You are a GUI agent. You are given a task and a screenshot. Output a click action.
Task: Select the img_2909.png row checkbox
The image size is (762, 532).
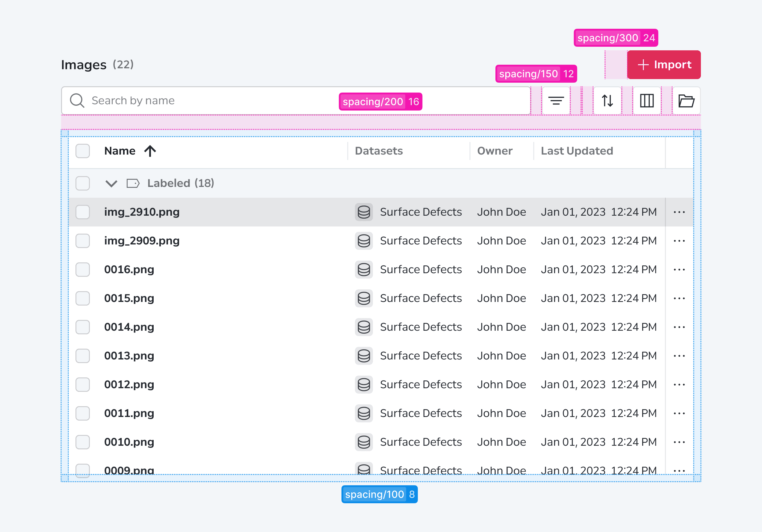click(x=83, y=241)
